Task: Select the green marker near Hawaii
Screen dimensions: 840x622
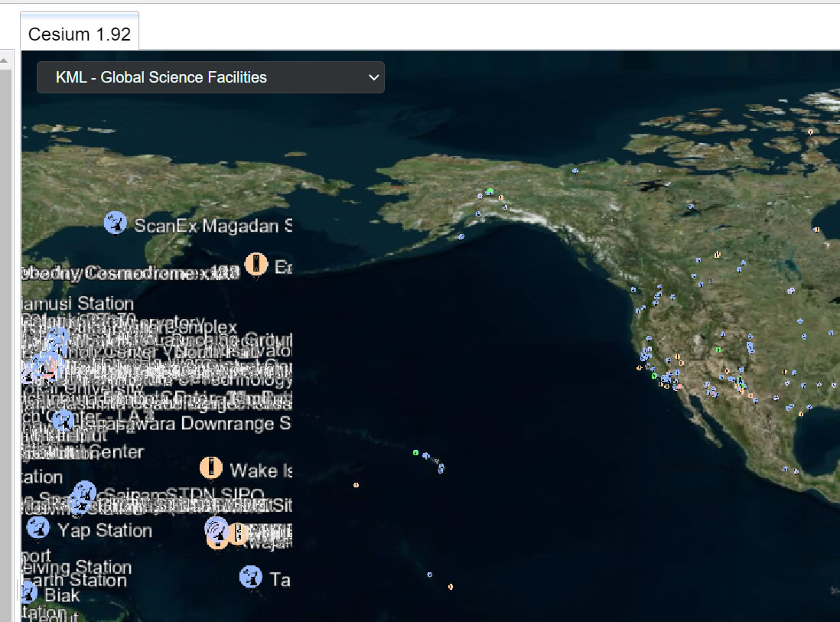Action: coord(415,453)
